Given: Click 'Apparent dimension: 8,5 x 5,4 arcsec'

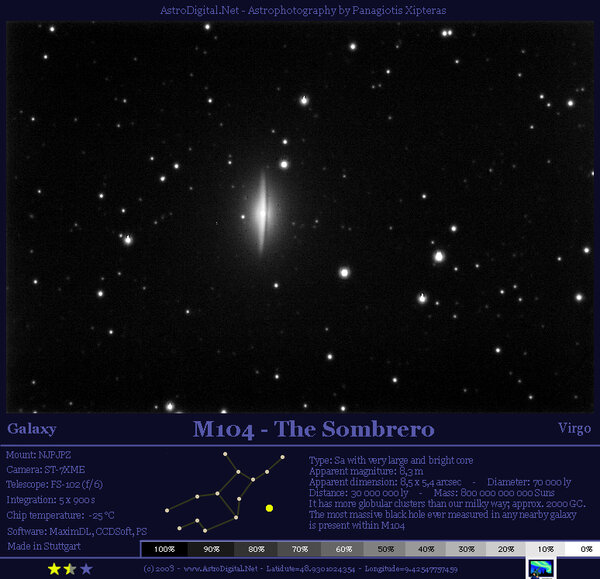Looking at the screenshot, I should click(385, 482).
